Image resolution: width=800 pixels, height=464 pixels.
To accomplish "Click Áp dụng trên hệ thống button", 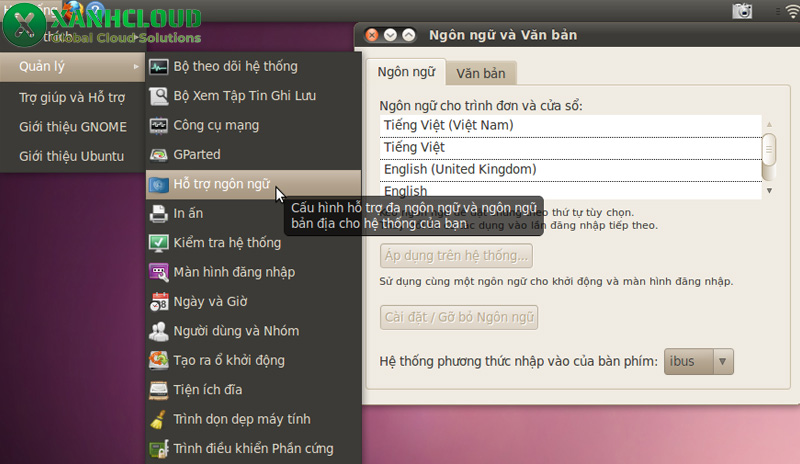I will point(456,256).
